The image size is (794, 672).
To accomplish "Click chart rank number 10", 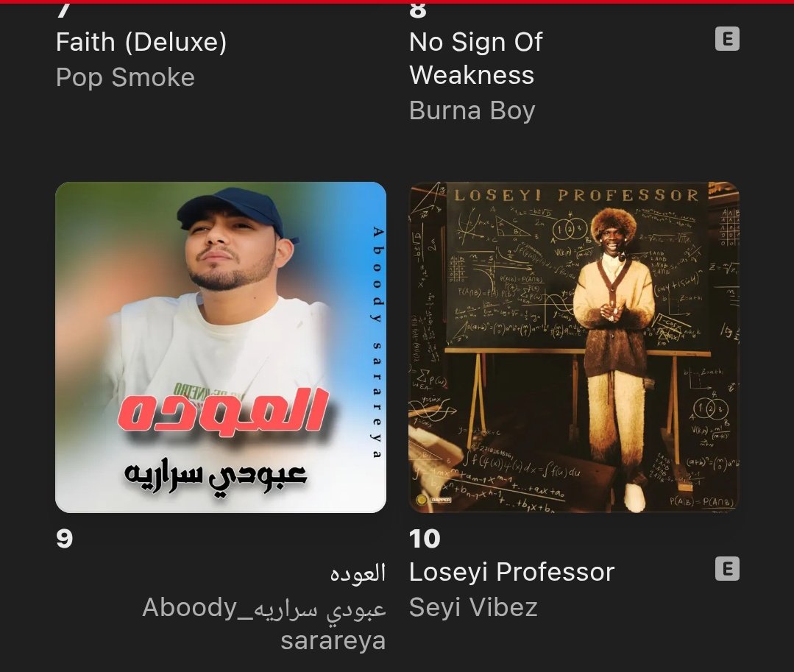I will [x=425, y=539].
